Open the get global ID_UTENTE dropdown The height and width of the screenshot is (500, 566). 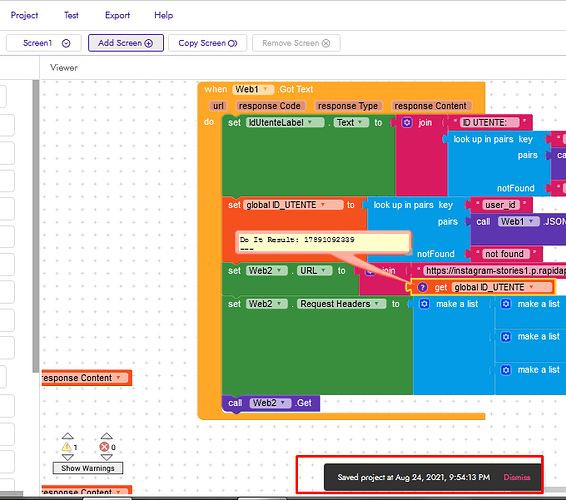click(502, 287)
